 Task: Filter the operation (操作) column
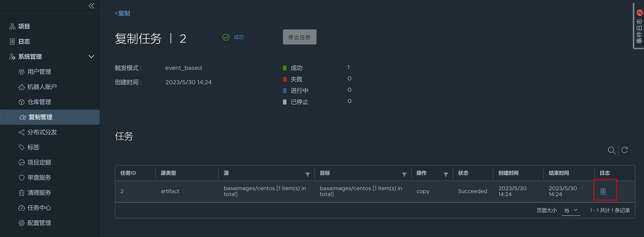pos(446,174)
